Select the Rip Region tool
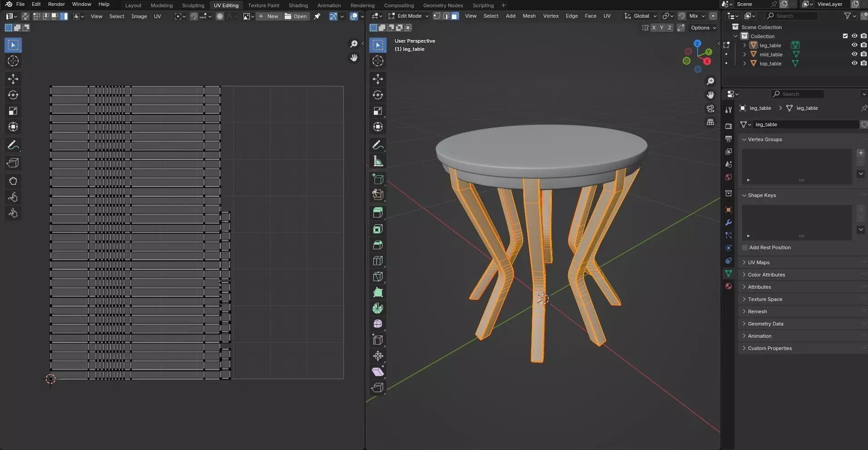 point(378,387)
